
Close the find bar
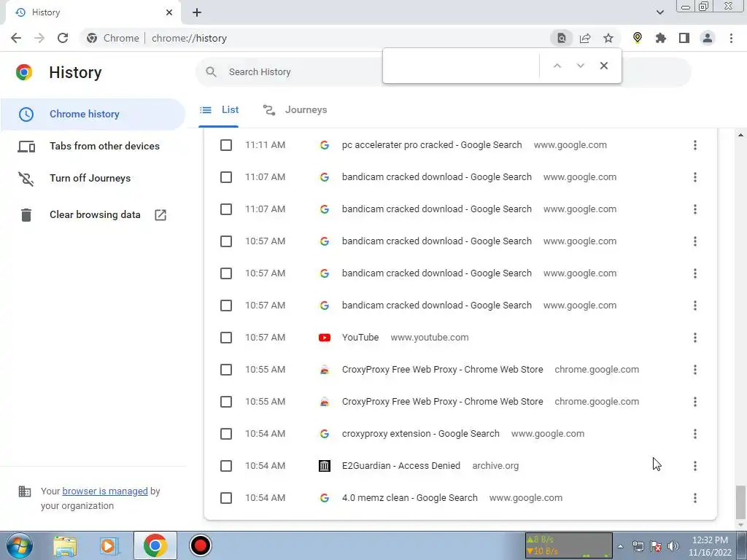point(603,66)
